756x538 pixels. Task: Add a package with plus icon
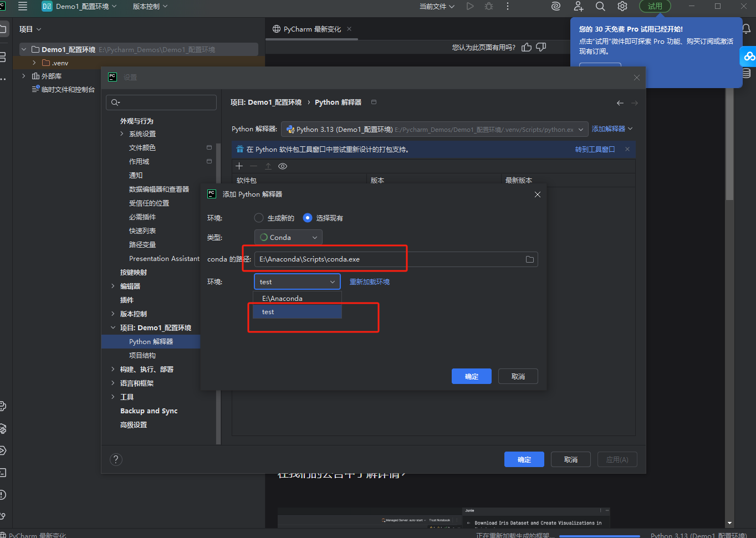click(239, 166)
